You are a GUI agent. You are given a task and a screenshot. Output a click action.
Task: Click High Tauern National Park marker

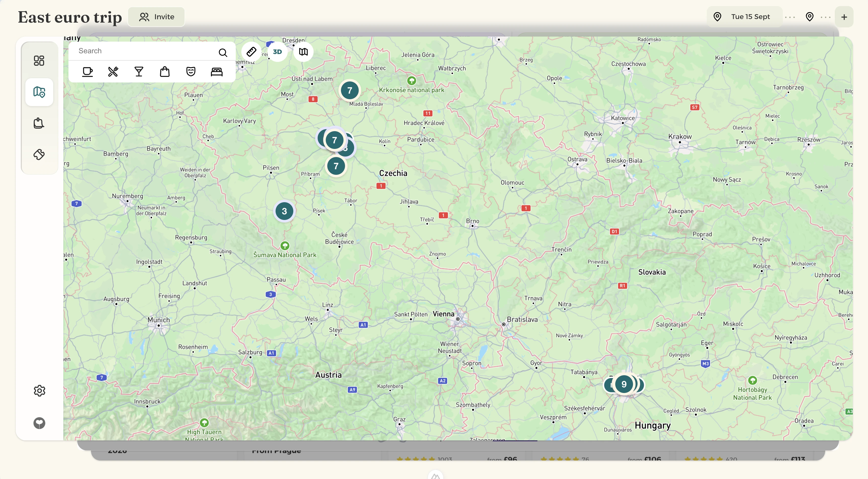[x=204, y=423]
